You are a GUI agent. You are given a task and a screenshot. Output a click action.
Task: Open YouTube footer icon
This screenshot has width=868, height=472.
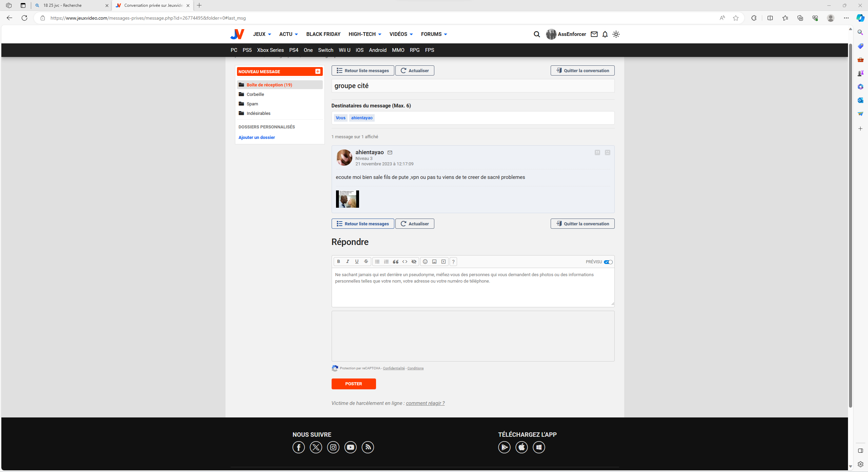point(351,447)
